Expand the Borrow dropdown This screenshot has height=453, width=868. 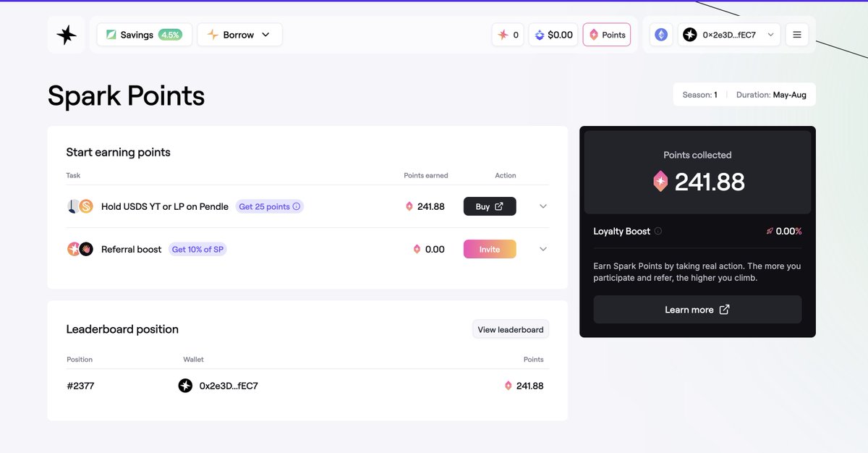point(239,35)
